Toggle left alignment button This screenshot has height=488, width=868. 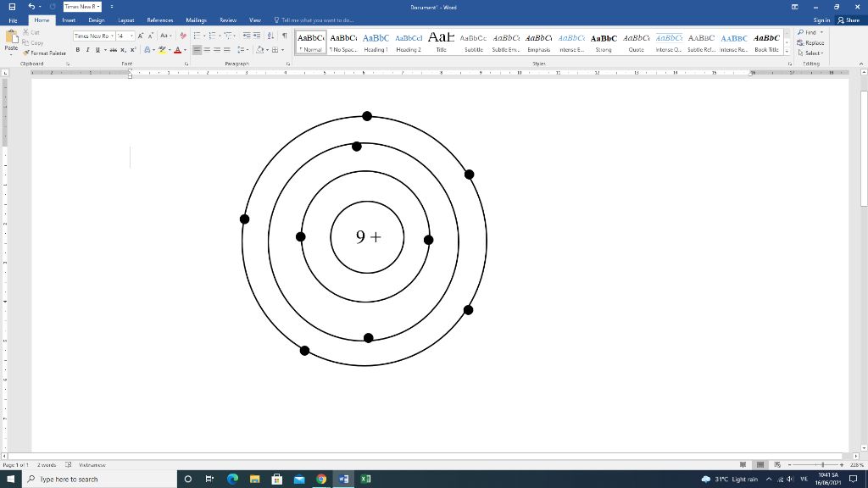point(197,50)
